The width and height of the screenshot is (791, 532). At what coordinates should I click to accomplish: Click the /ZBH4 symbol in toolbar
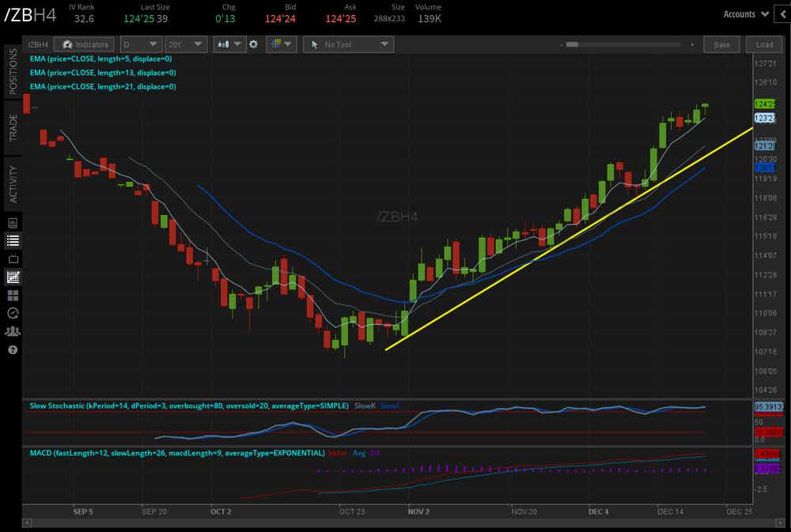click(38, 44)
